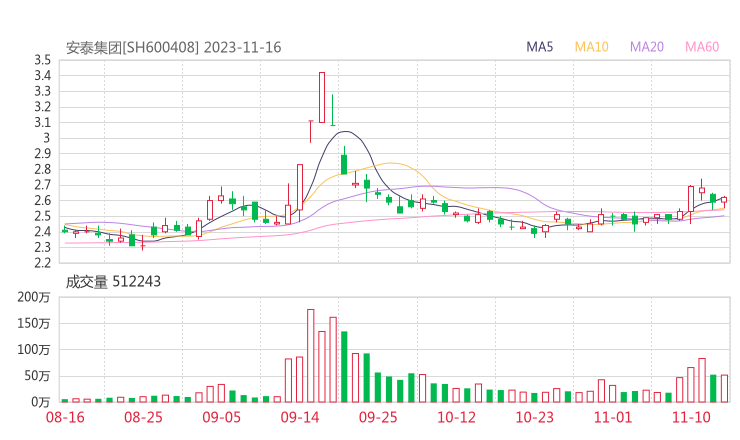Click the stock title 安泰集团[SH600408] 2023-11-16
This screenshot has height=440, width=740.
tap(173, 48)
